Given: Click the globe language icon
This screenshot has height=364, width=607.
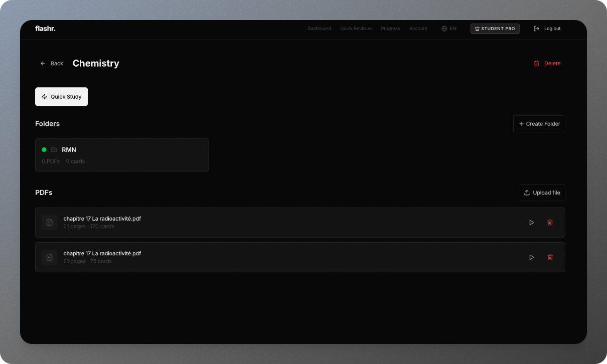Looking at the screenshot, I should click(x=443, y=29).
